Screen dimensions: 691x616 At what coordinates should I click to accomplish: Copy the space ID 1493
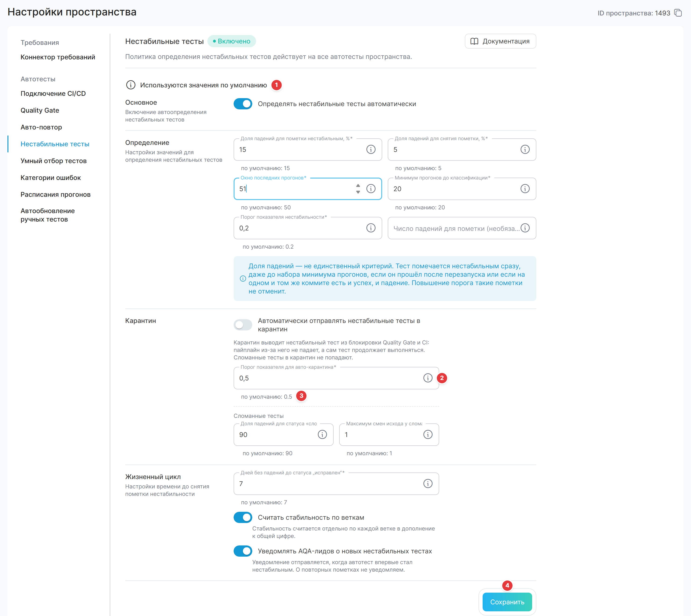click(x=678, y=13)
